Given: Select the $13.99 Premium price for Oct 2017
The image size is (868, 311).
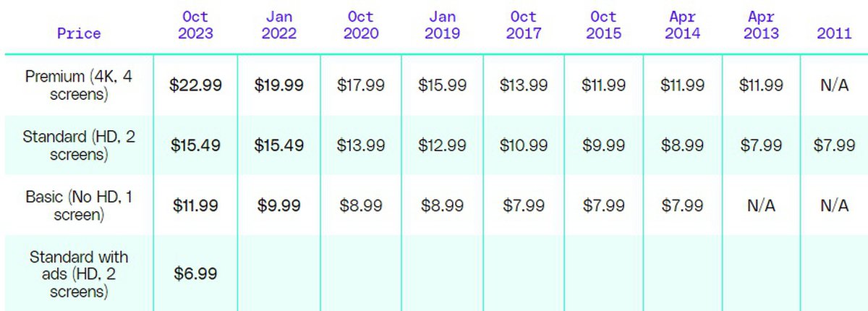Looking at the screenshot, I should click(x=524, y=85).
